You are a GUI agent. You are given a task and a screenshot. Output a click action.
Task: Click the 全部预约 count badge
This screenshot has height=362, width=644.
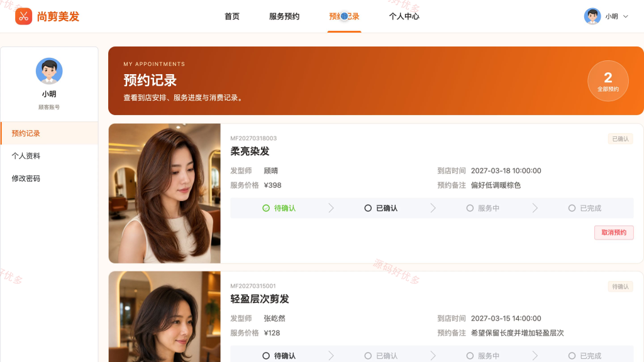tap(608, 81)
